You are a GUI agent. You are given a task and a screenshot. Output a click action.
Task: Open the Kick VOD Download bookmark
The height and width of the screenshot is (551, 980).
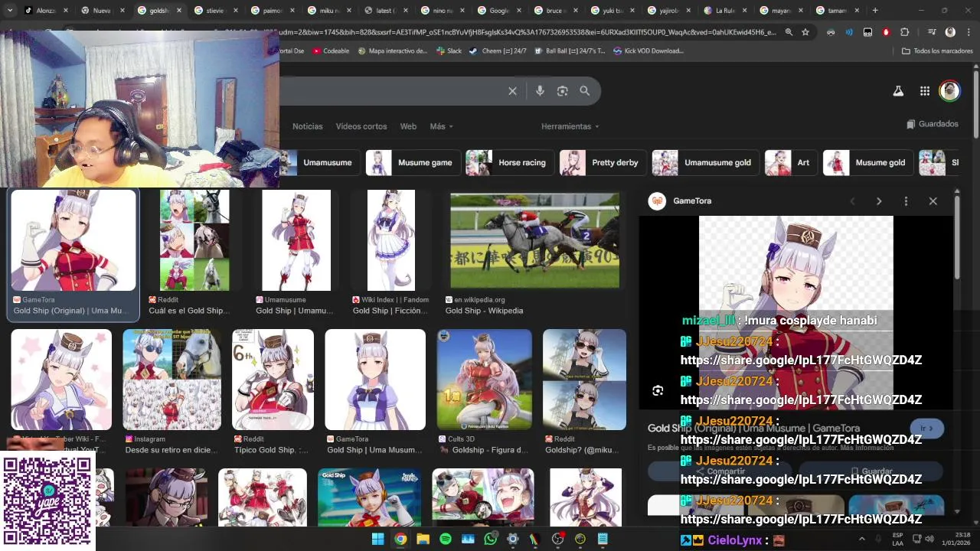tap(647, 51)
